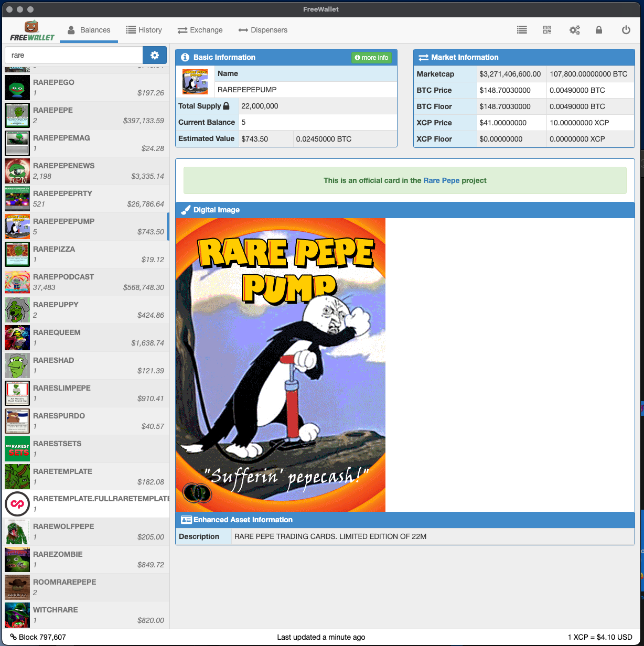Click XCP Floor value $0.00000000
This screenshot has height=646, width=644.
point(501,139)
